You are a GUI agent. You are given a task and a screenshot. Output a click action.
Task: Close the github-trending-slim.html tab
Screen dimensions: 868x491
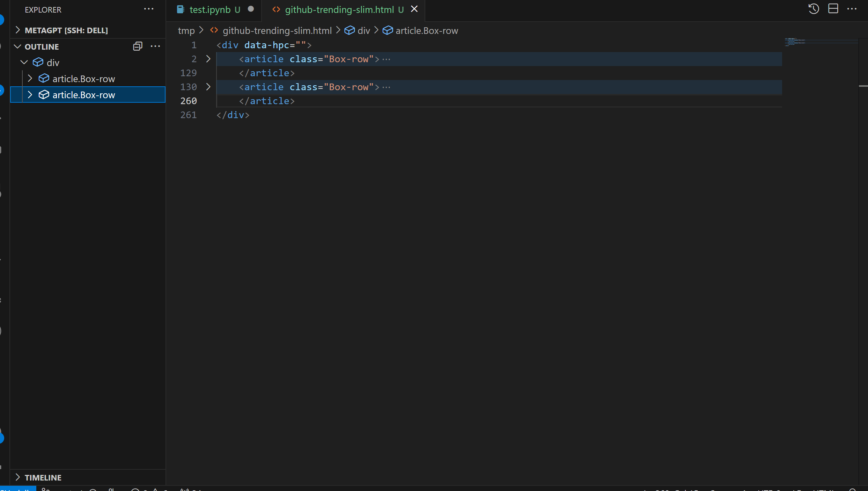click(x=414, y=9)
